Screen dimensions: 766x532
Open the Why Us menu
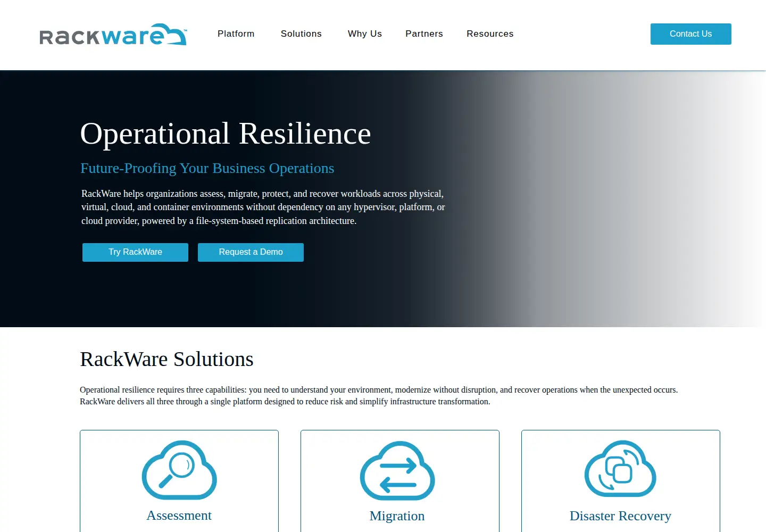365,34
